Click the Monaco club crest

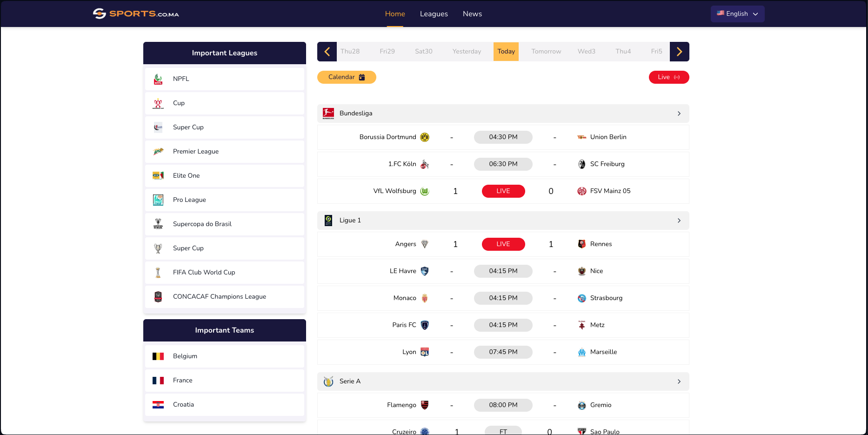click(x=425, y=298)
